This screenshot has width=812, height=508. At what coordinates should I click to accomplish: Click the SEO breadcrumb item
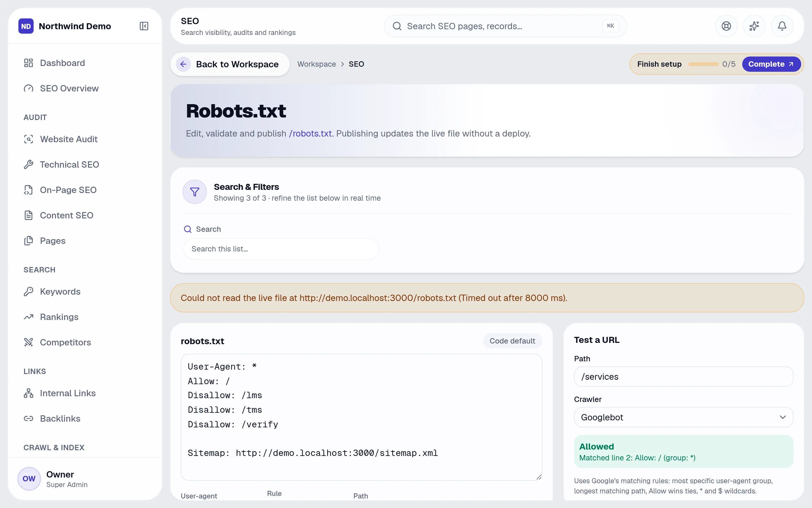pyautogui.click(x=356, y=64)
